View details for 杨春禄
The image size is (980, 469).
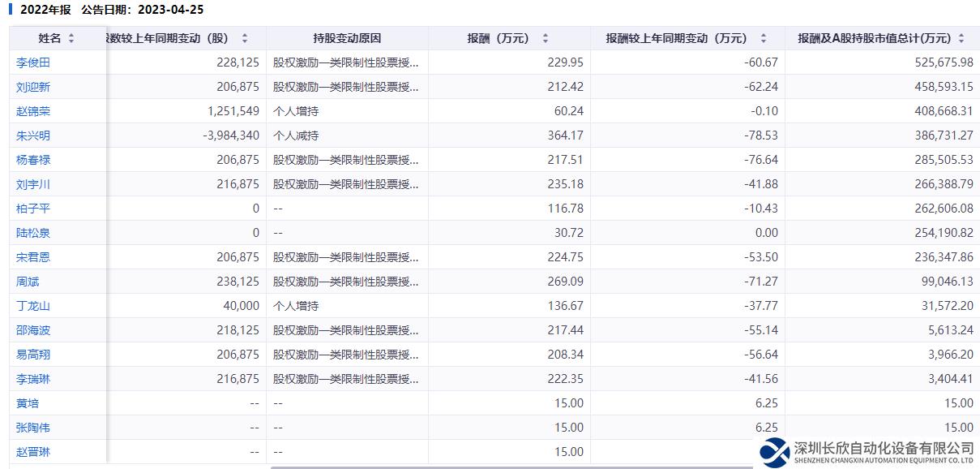pos(33,160)
